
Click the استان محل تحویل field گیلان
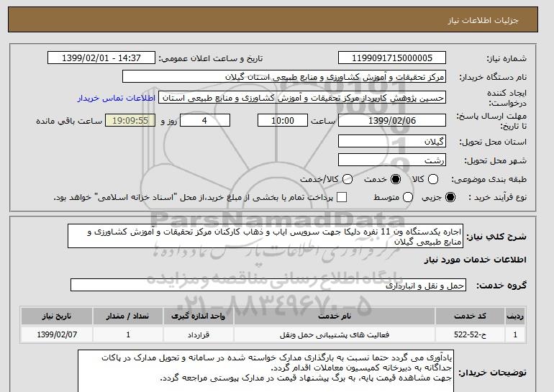[392, 141]
